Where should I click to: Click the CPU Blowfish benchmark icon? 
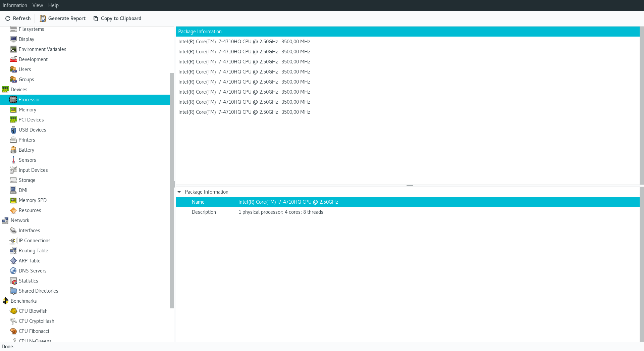(x=13, y=311)
